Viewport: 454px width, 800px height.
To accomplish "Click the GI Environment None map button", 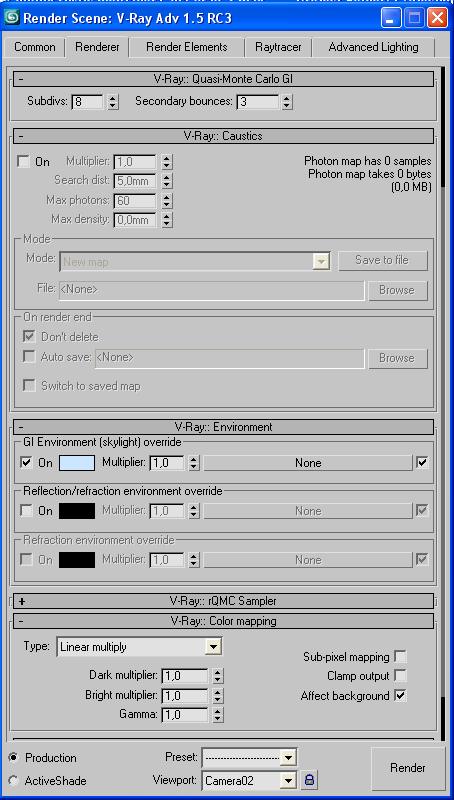I will 308,463.
